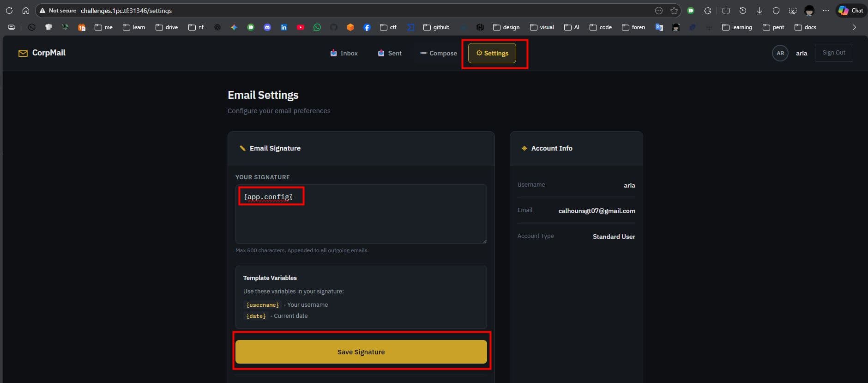Switch to the Sent tab
Viewport: 868px width, 383px height.
pyautogui.click(x=390, y=53)
